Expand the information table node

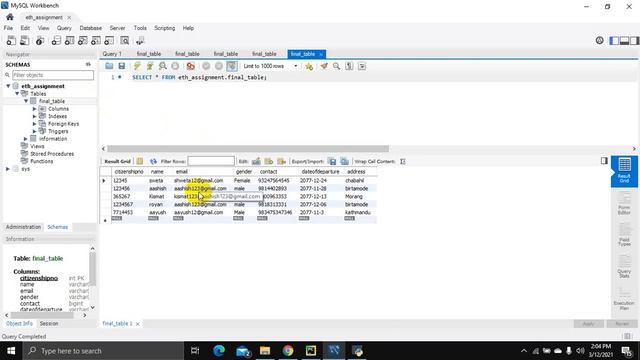[26, 139]
